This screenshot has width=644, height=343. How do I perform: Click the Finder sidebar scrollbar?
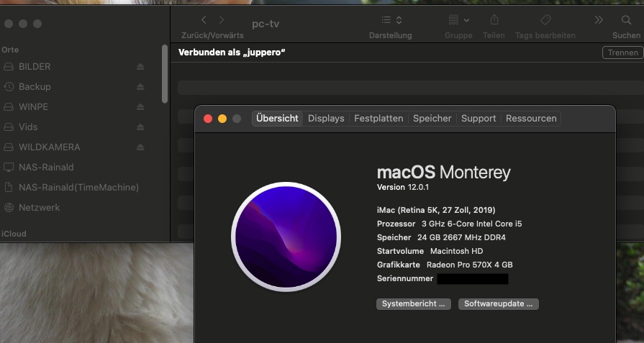165,74
